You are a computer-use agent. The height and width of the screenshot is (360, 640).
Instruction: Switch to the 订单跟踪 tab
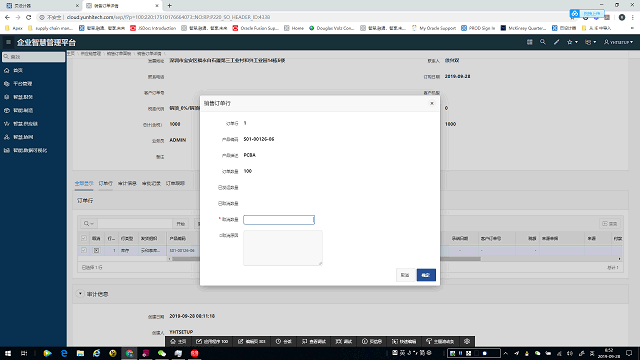click(x=175, y=184)
